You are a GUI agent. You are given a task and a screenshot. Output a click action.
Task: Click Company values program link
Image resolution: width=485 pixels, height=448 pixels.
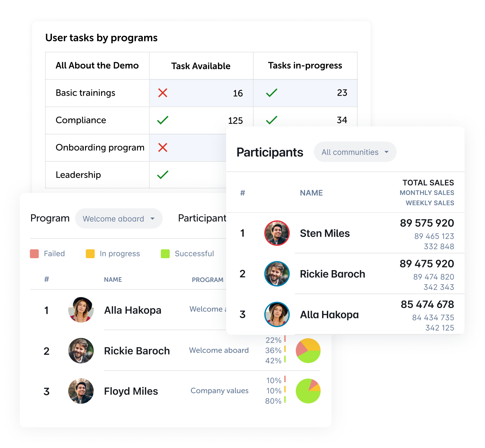pos(220,391)
